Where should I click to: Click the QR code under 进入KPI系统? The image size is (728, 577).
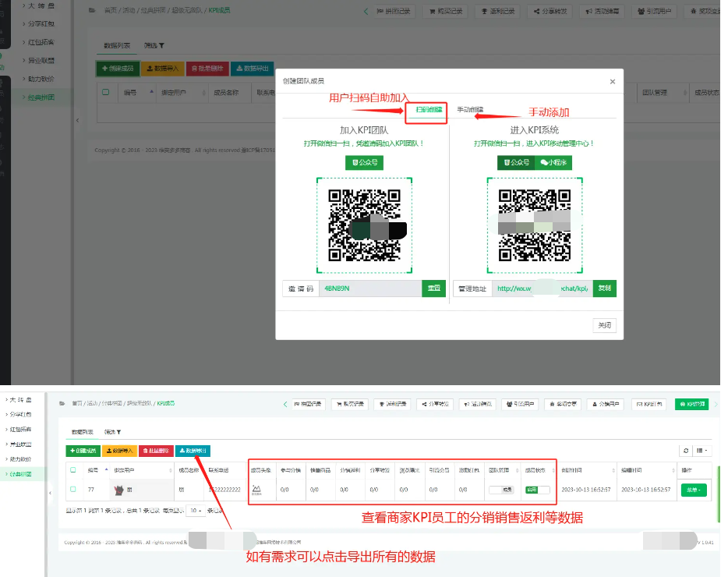(x=535, y=225)
